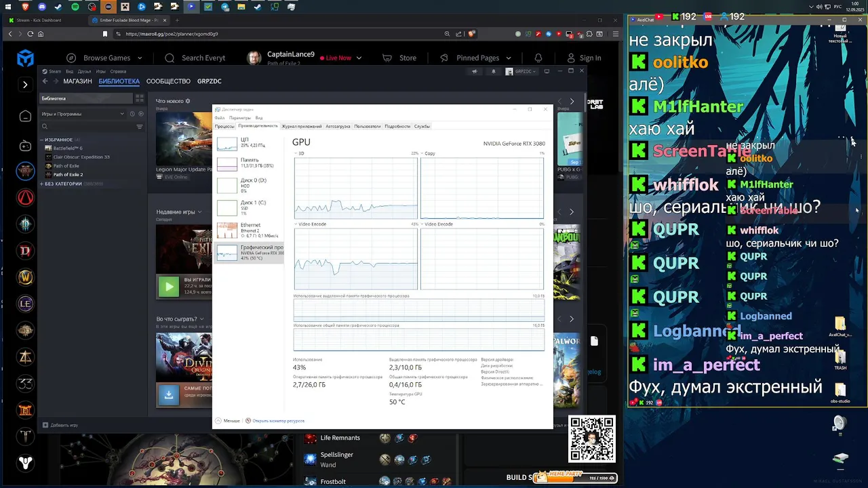Viewport: 868px width, 488px height.
Task: Open the Last Epoch LE icon in Maxroll sidebar
Action: tap(25, 304)
